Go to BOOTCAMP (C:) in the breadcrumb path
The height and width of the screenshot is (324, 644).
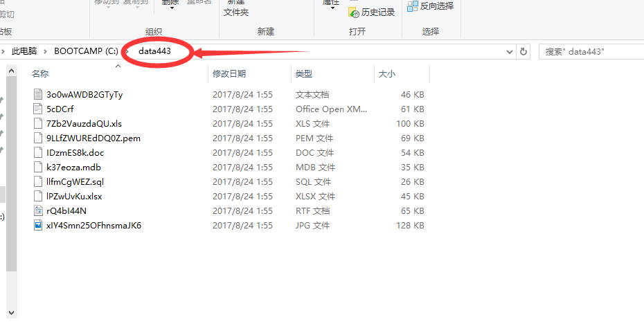tap(87, 51)
